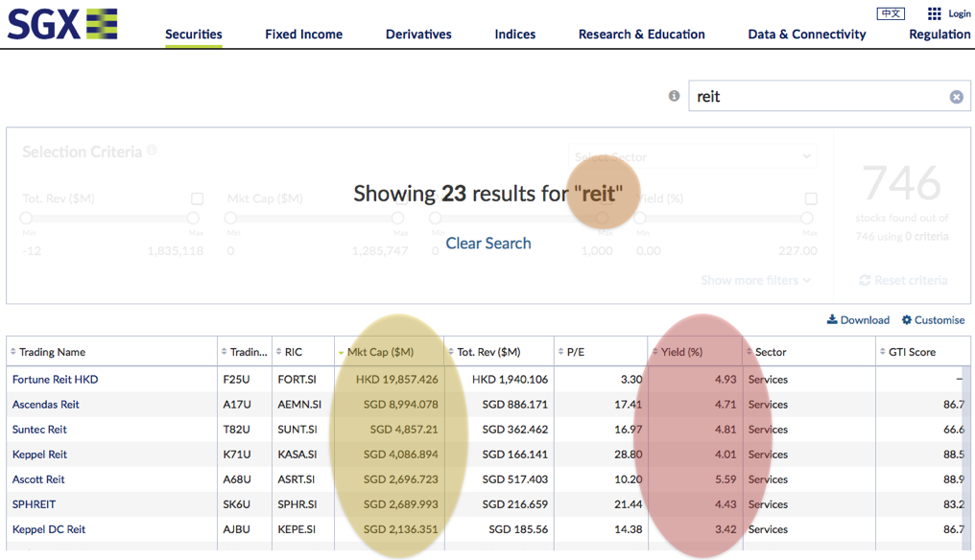The image size is (975, 560).
Task: Sort by Trading Code column
Action: [245, 352]
